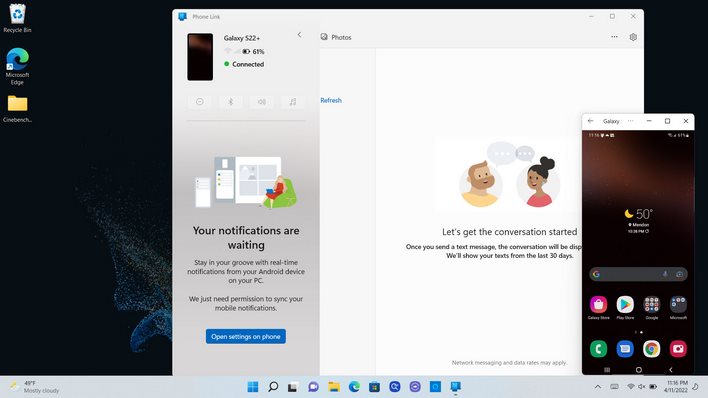Image resolution: width=708 pixels, height=398 pixels.
Task: Open taskbar Search
Action: pyautogui.click(x=273, y=387)
